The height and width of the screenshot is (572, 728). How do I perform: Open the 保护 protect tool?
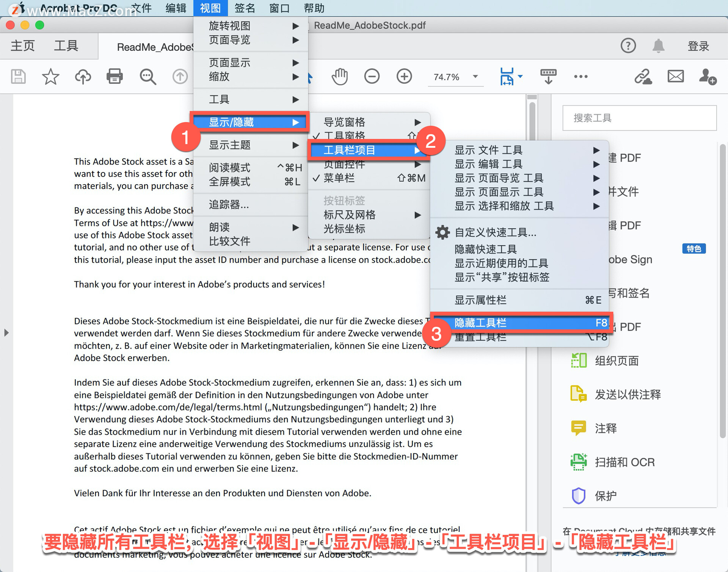point(594,496)
